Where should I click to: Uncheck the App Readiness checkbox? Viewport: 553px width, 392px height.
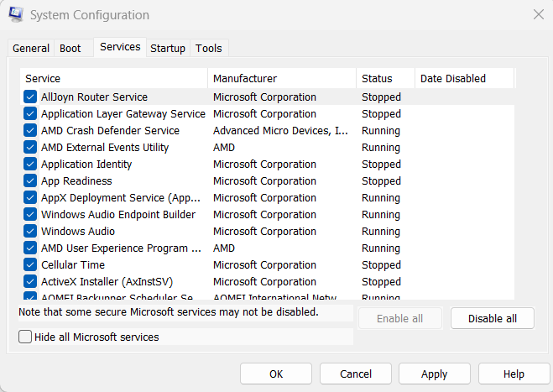30,181
